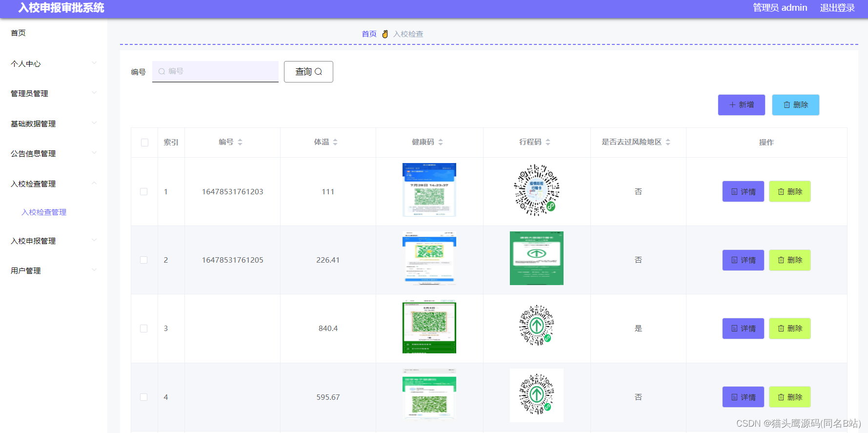868x433 pixels.
Task: Click 详情 for record 16478531761203
Action: click(x=743, y=191)
